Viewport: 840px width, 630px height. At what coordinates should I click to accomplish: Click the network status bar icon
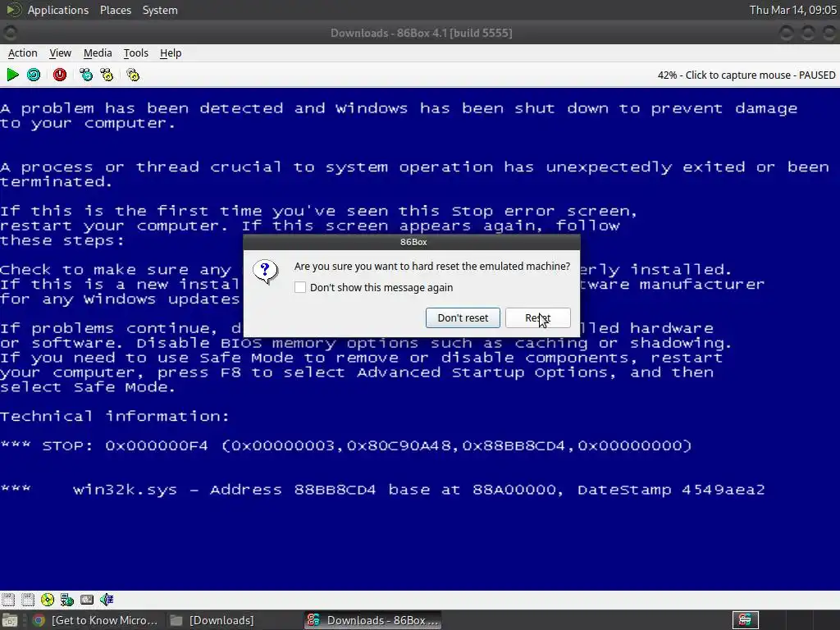pos(67,600)
